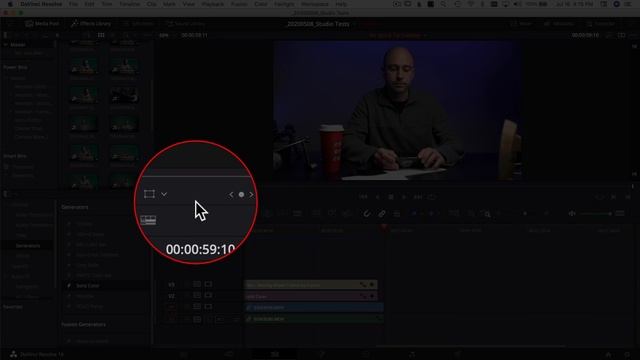640x360 pixels.
Task: Open the Mark menu
Action: coord(169,4)
